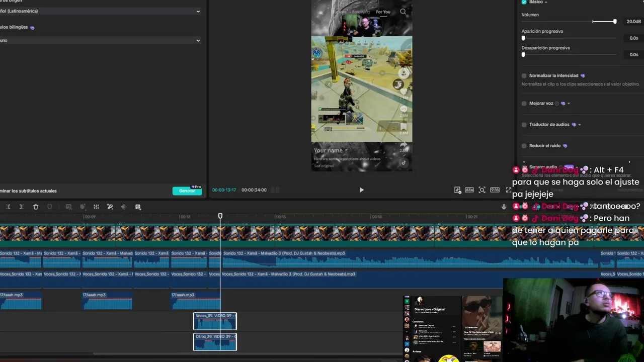Click the 'Your name' text in preview
644x362 pixels.
pyautogui.click(x=328, y=150)
